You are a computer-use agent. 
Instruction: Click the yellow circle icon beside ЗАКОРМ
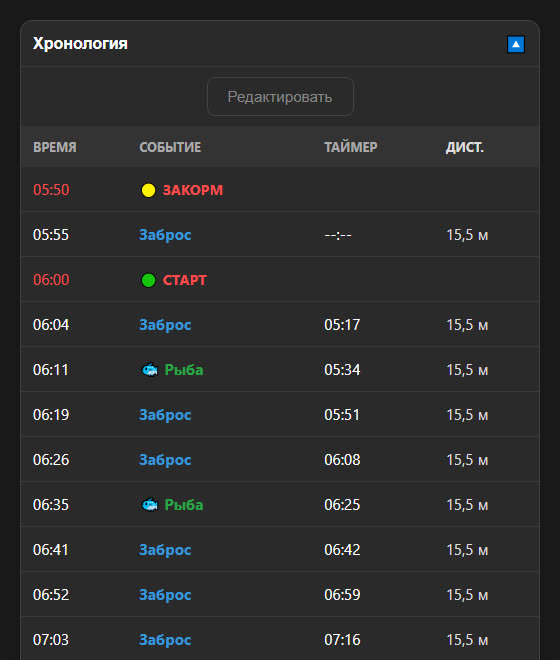click(x=148, y=190)
